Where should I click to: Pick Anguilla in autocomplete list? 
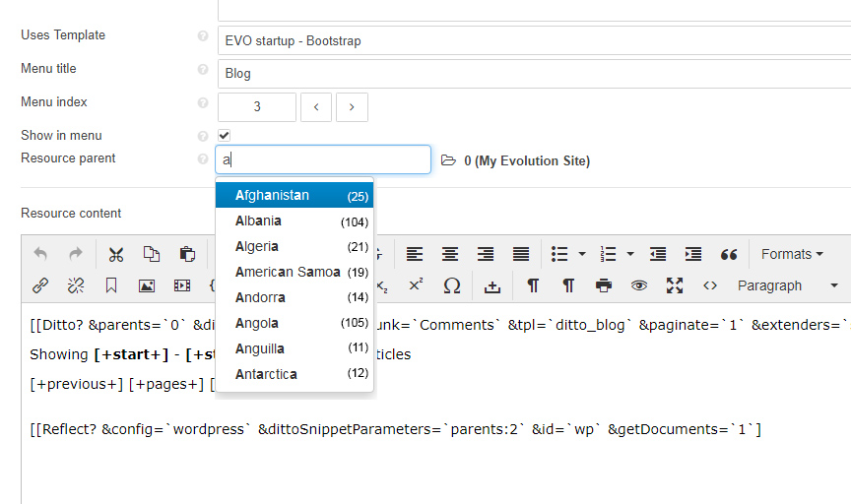coord(295,348)
